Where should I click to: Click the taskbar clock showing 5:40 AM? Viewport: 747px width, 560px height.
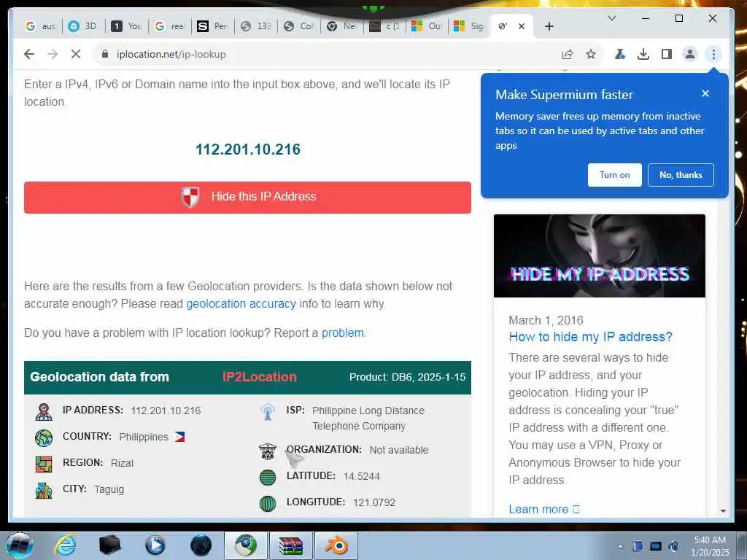(x=710, y=546)
